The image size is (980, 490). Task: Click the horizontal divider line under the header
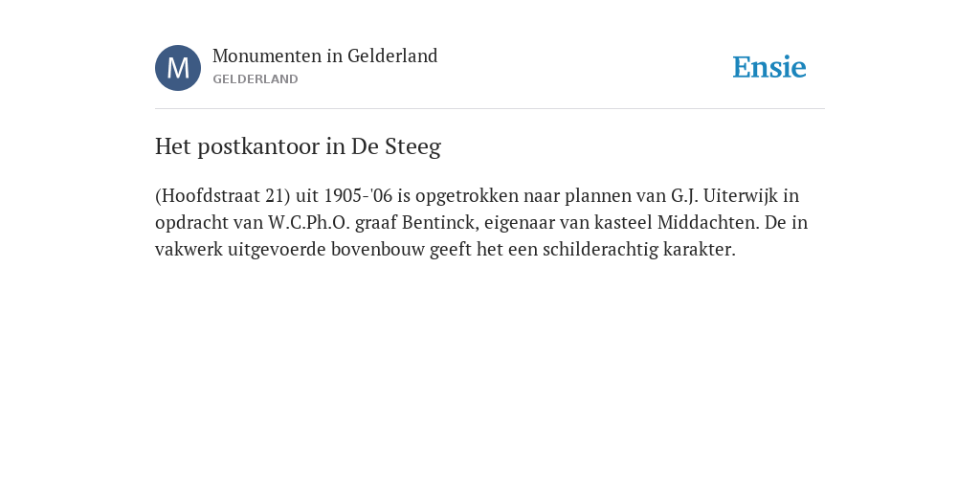[x=490, y=109]
